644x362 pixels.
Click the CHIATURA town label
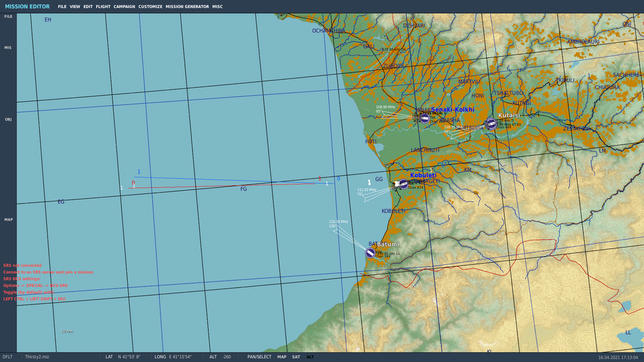point(607,88)
